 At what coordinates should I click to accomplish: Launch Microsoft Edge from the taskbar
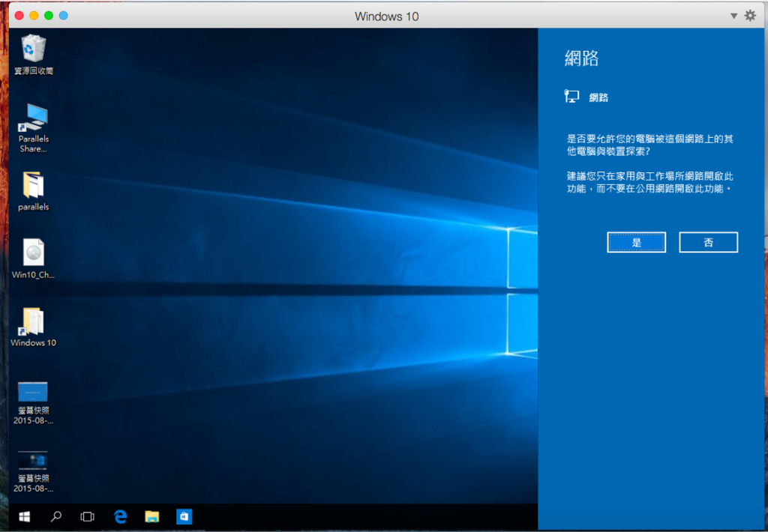(120, 516)
